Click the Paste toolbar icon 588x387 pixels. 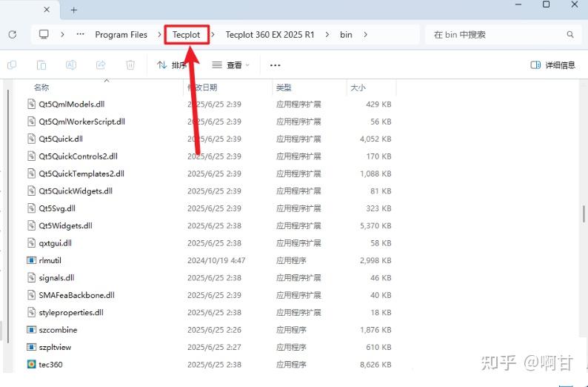tap(41, 65)
